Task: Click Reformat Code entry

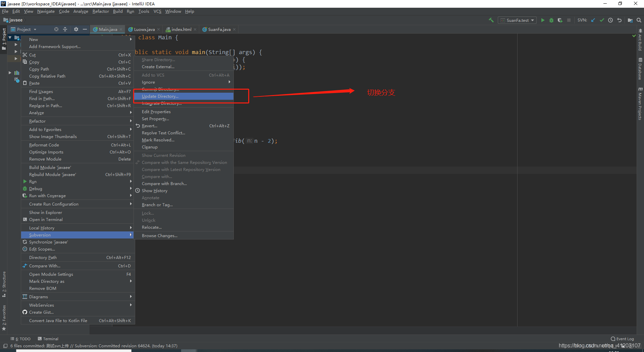Action: click(78, 145)
